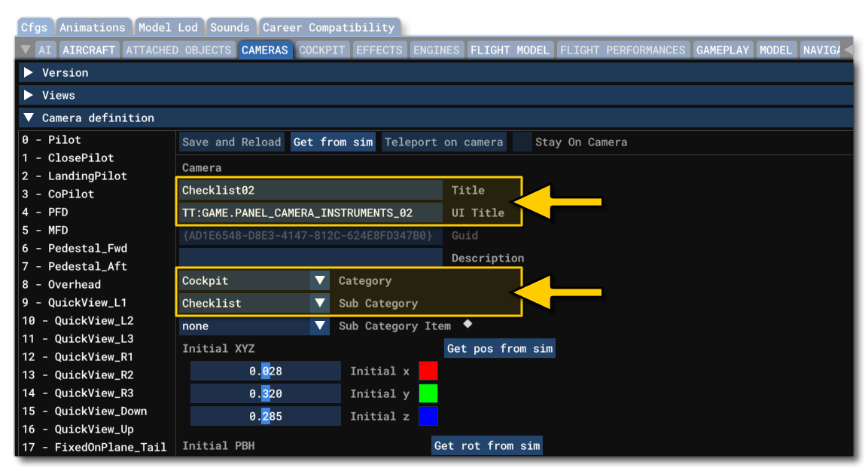Enable the Stay On Camera checkbox
This screenshot has height=471, width=868.
[522, 142]
